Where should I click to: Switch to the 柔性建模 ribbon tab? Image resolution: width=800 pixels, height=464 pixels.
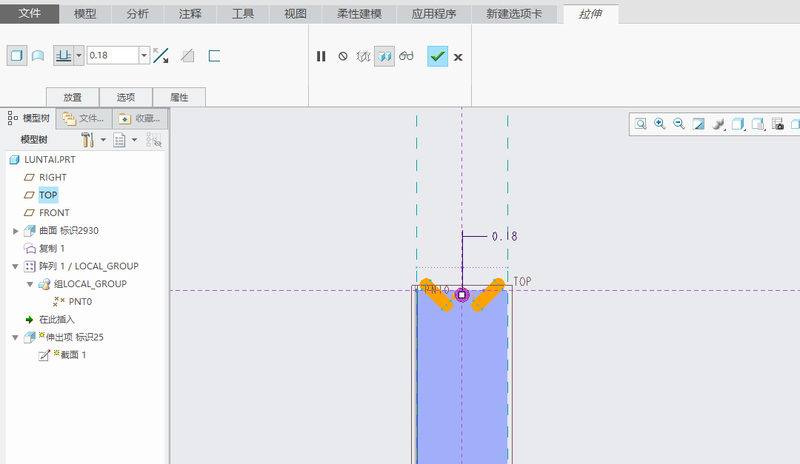(359, 14)
